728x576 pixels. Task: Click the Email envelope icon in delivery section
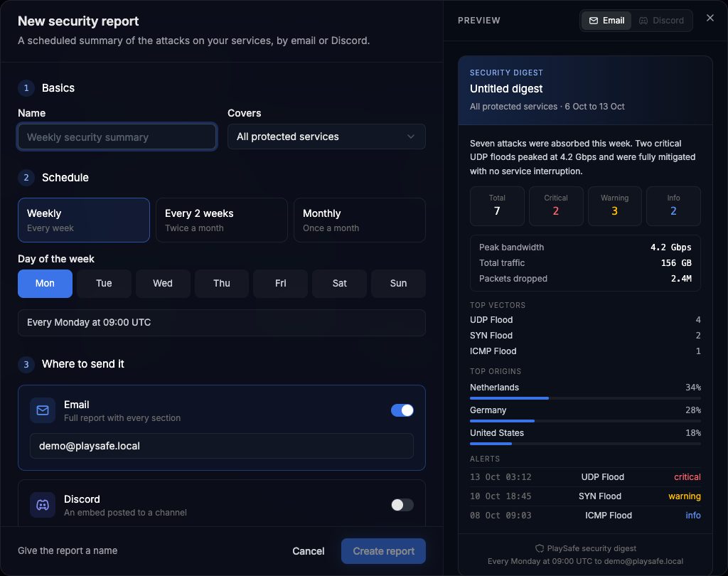pyautogui.click(x=43, y=410)
